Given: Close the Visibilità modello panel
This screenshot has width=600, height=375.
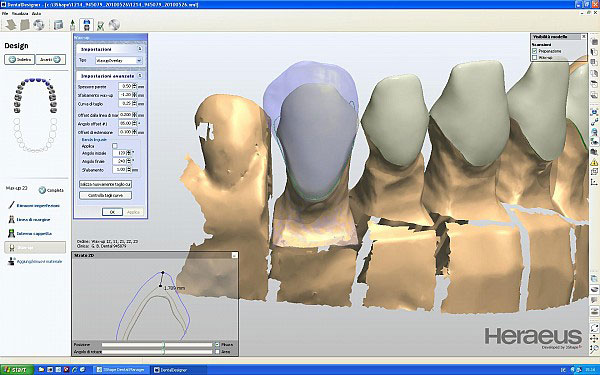Looking at the screenshot, I should [x=584, y=37].
